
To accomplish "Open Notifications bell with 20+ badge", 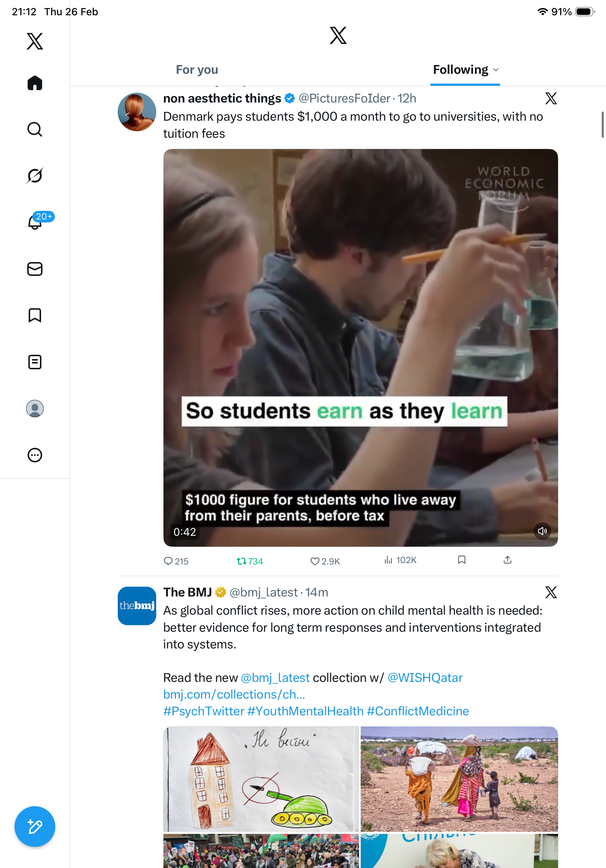I will tap(35, 222).
